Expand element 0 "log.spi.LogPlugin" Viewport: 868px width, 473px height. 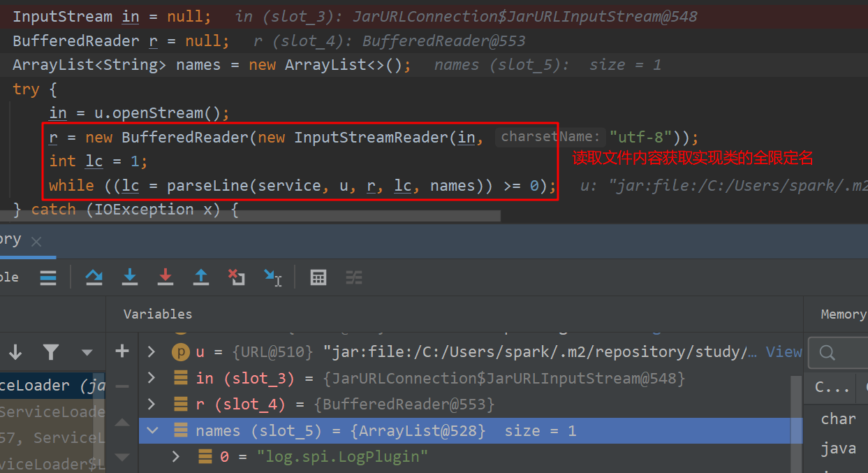(176, 456)
